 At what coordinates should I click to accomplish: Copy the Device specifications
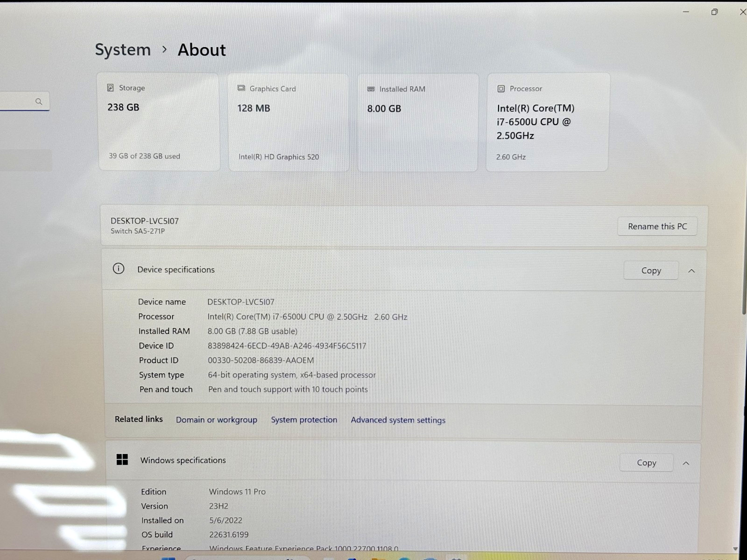(651, 271)
